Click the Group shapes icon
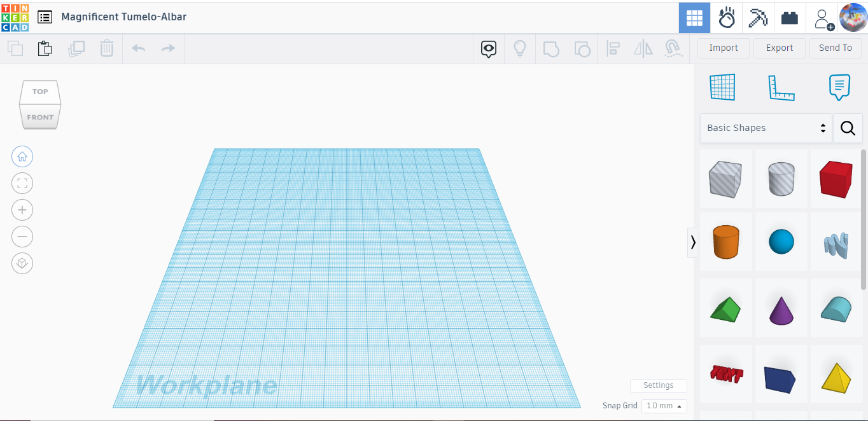The width and height of the screenshot is (868, 421). point(551,49)
